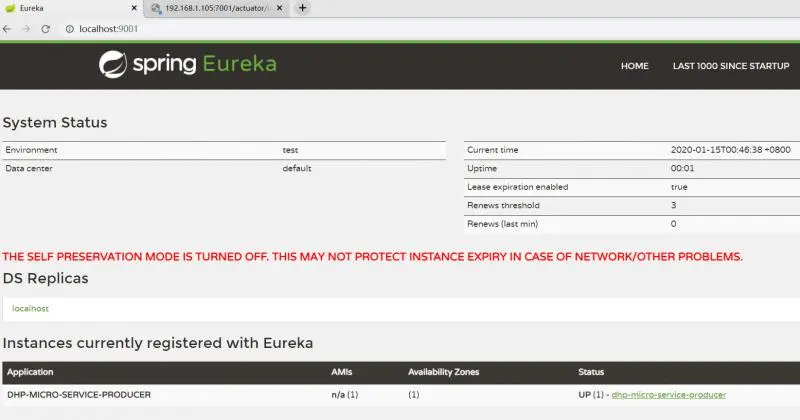
Task: Open the localhost DS replica link
Action: (x=31, y=308)
